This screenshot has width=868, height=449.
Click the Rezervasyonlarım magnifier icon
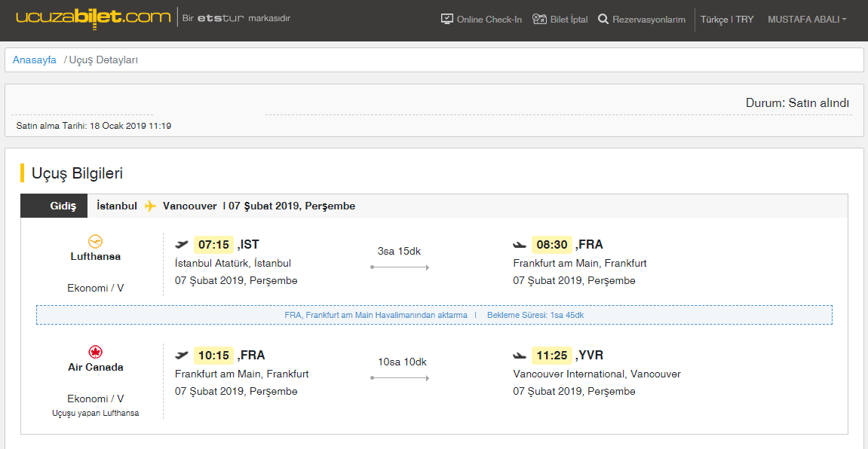point(603,19)
